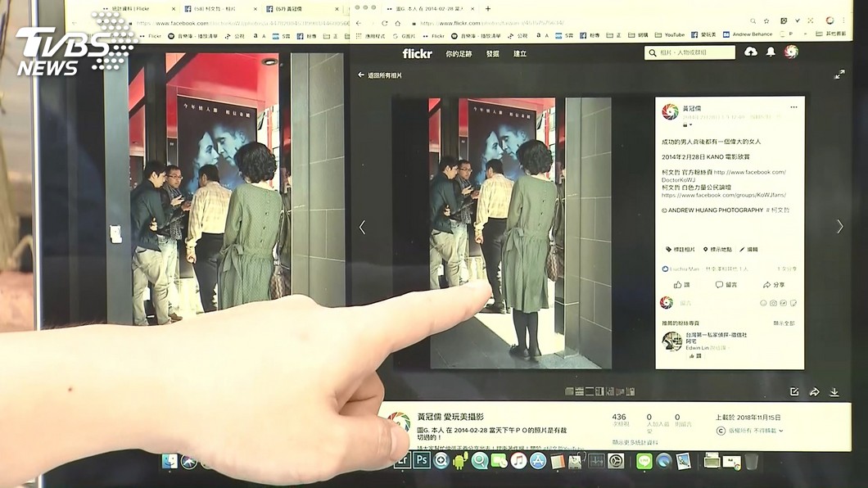This screenshot has width=868, height=488.
Task: Click the Flickr search box
Action: (x=689, y=52)
